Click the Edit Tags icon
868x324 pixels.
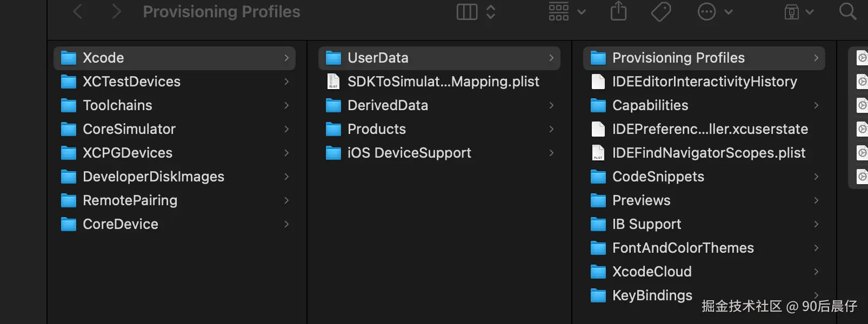(661, 11)
